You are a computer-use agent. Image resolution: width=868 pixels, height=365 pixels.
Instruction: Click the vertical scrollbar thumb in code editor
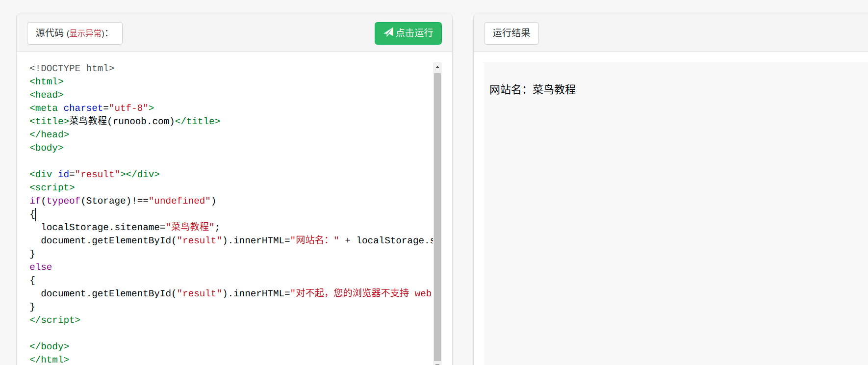[437, 217]
